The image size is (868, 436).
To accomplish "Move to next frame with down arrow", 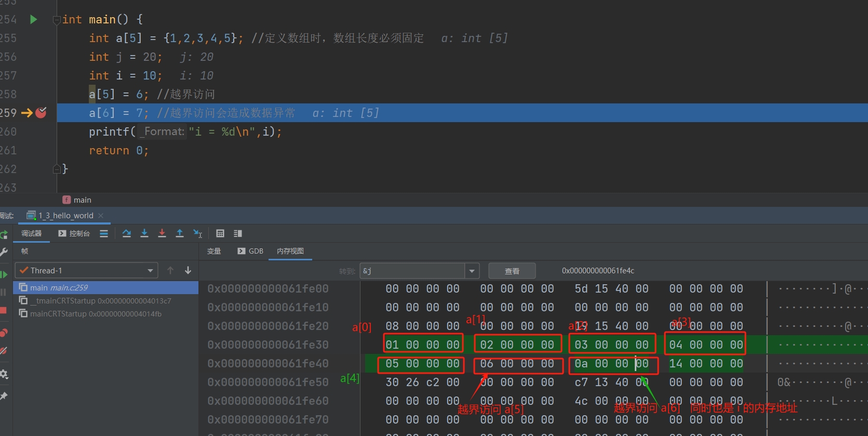I will [x=188, y=270].
